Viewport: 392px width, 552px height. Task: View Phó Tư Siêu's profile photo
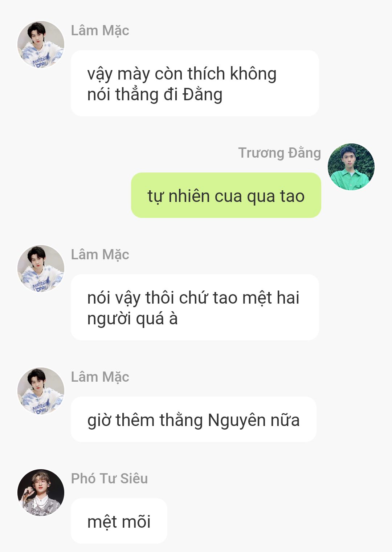[41, 492]
